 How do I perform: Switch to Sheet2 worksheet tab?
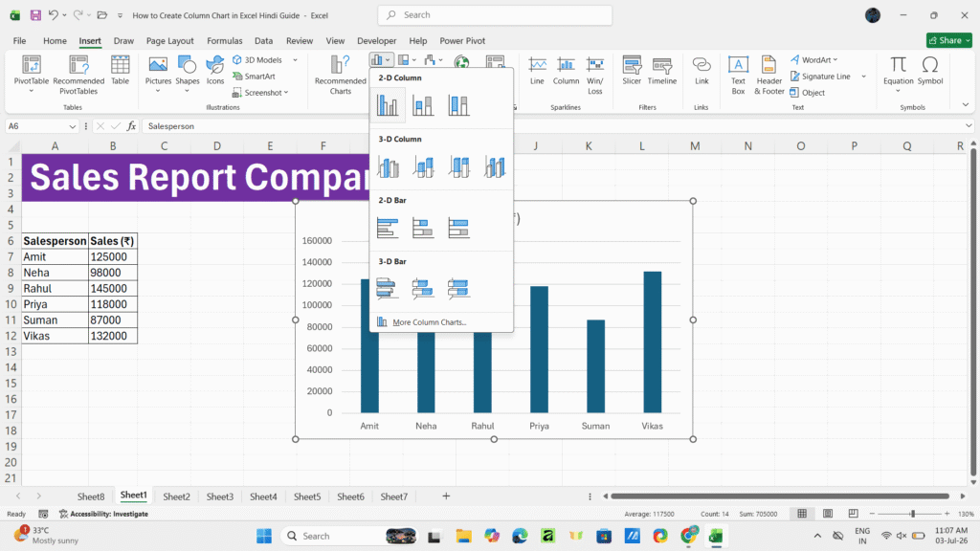pyautogui.click(x=176, y=496)
